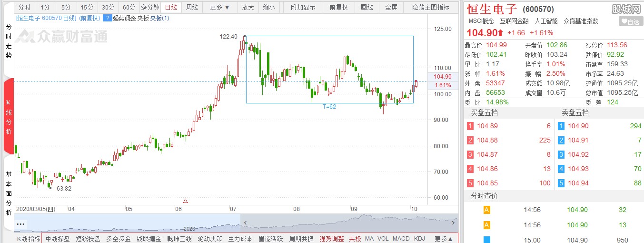Select 钱眼掘金 indicator

[x=149, y=239]
